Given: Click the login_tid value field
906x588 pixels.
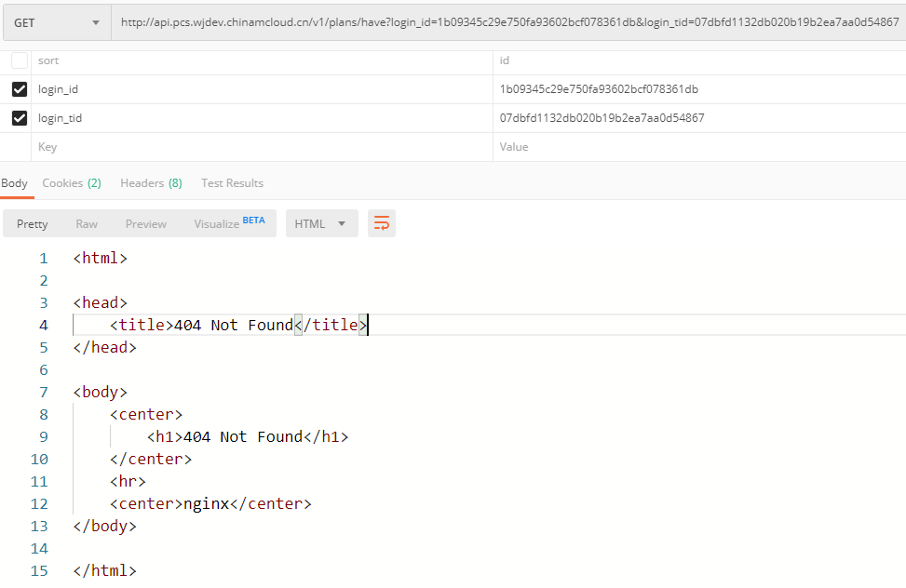Looking at the screenshot, I should [698, 118].
